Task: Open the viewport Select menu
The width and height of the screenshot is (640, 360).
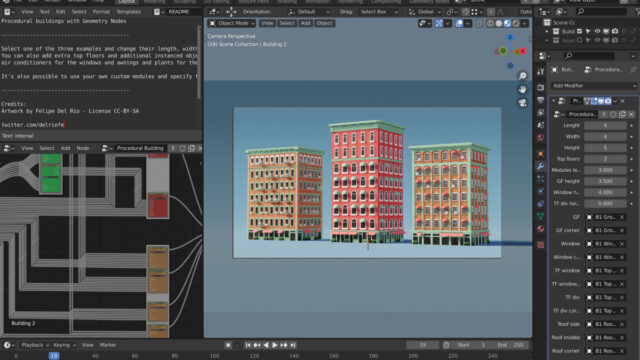Action: point(287,23)
